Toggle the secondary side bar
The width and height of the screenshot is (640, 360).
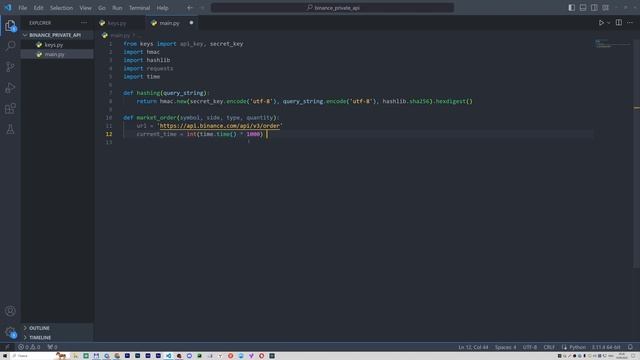(x=594, y=8)
